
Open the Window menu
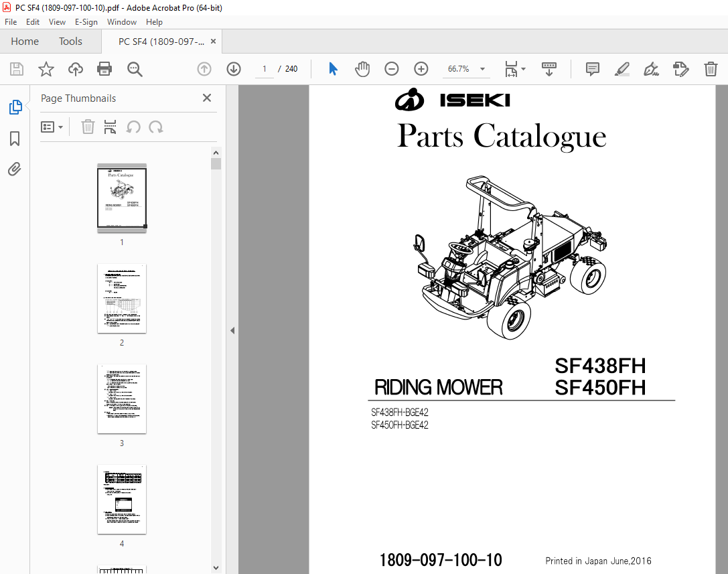[122, 22]
